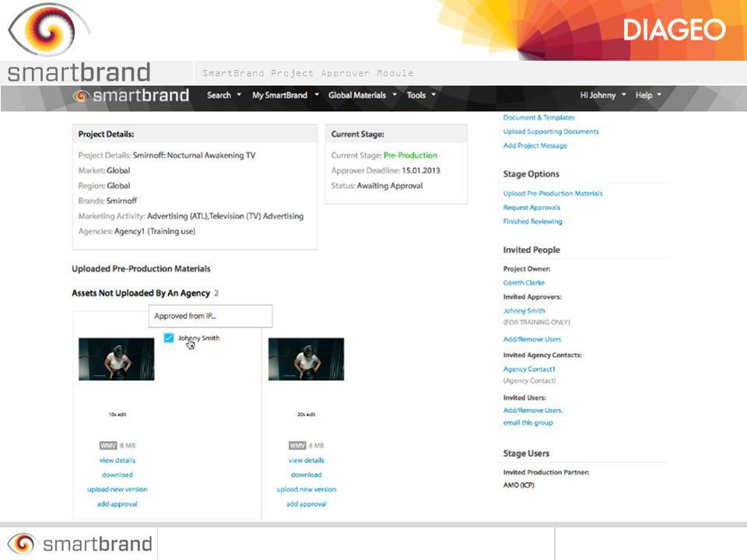Click the smartbrand footer logo
This screenshot has height=560, width=747.
click(80, 544)
